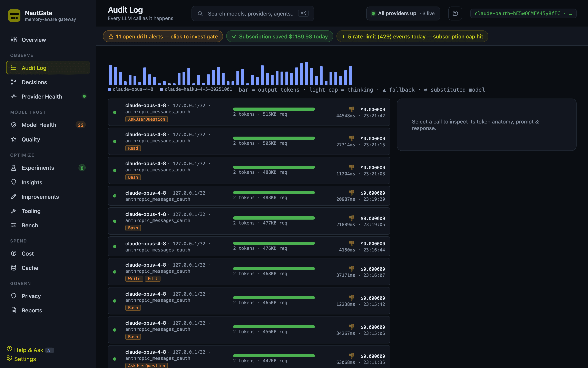The image size is (588, 368).
Task: Click the 11204ms latency value
Action: click(345, 174)
